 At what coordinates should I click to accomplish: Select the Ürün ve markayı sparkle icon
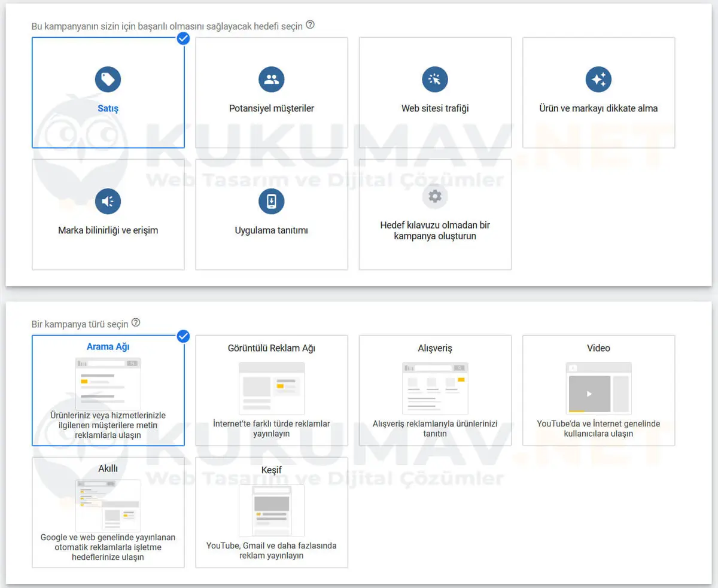[598, 79]
